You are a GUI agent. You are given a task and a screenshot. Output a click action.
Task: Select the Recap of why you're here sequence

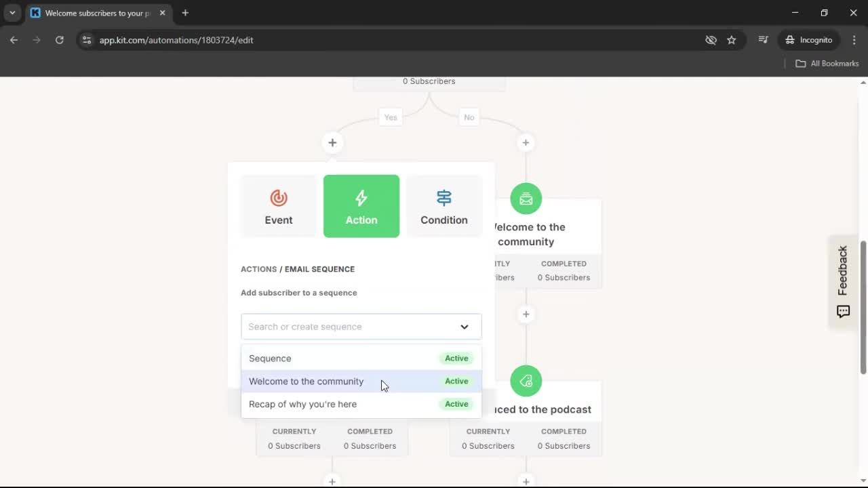pyautogui.click(x=302, y=404)
